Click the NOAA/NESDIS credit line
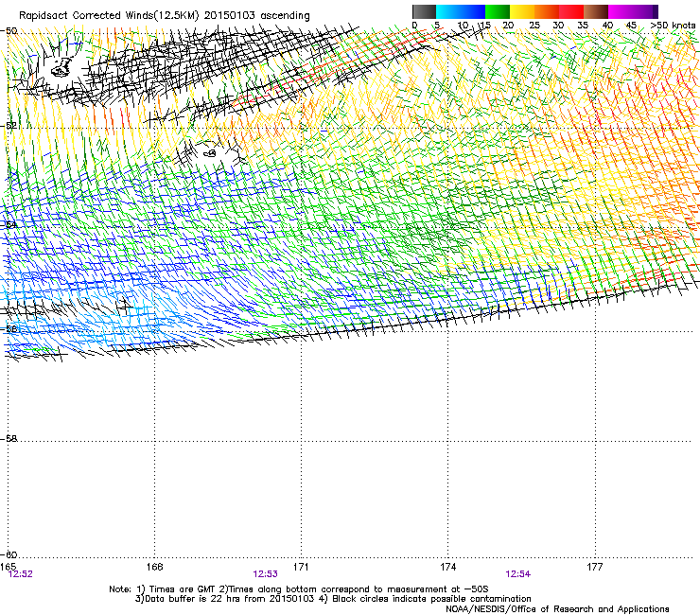This screenshot has height=615, width=700. 557,609
